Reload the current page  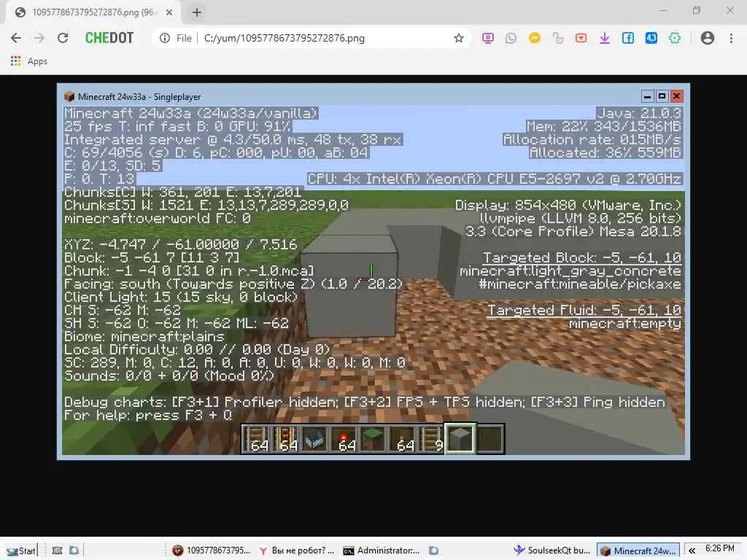coord(63,38)
